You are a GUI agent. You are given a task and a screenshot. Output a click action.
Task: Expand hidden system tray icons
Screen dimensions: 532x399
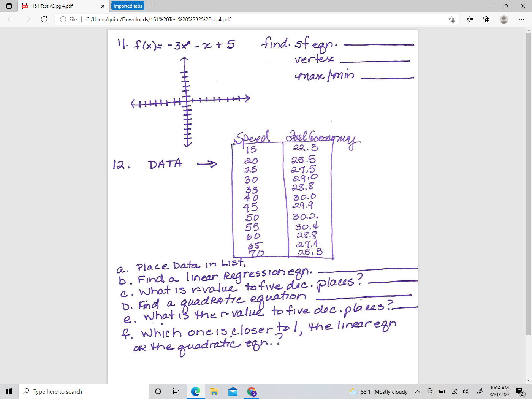417,391
